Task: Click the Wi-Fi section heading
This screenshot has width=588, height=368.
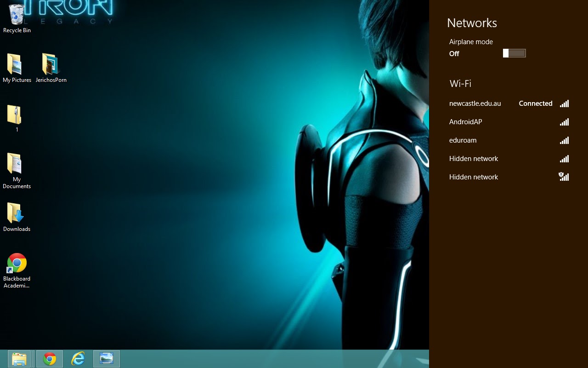Action: (460, 83)
